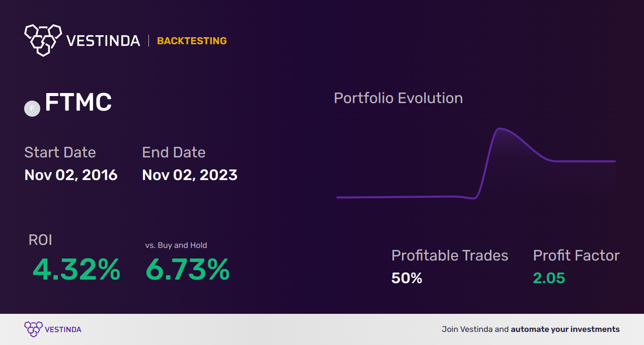Click the Start Date value Nov 02, 2016
Viewport: 644px width, 345px height.
[71, 175]
